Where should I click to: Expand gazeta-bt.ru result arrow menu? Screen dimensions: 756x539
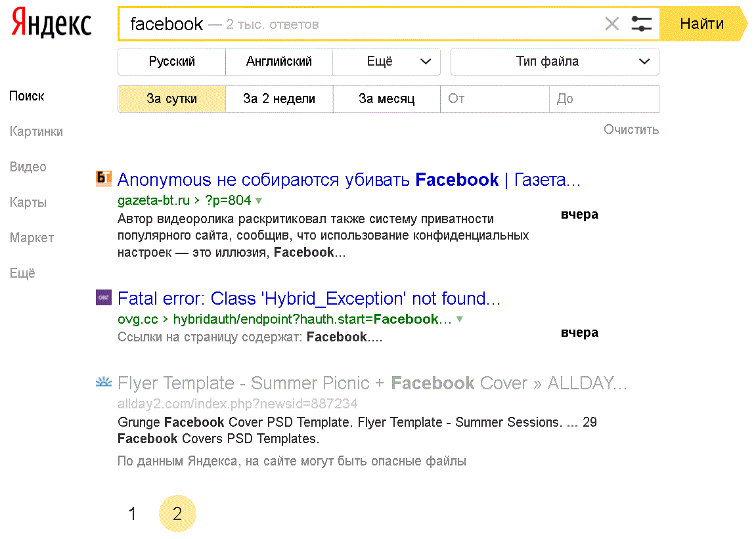coord(259,200)
